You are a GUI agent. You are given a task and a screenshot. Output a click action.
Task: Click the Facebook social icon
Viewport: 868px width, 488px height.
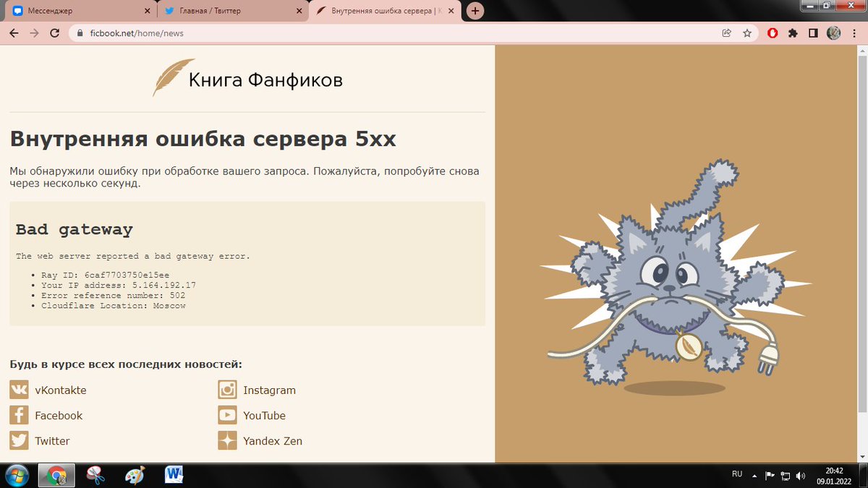(18, 415)
